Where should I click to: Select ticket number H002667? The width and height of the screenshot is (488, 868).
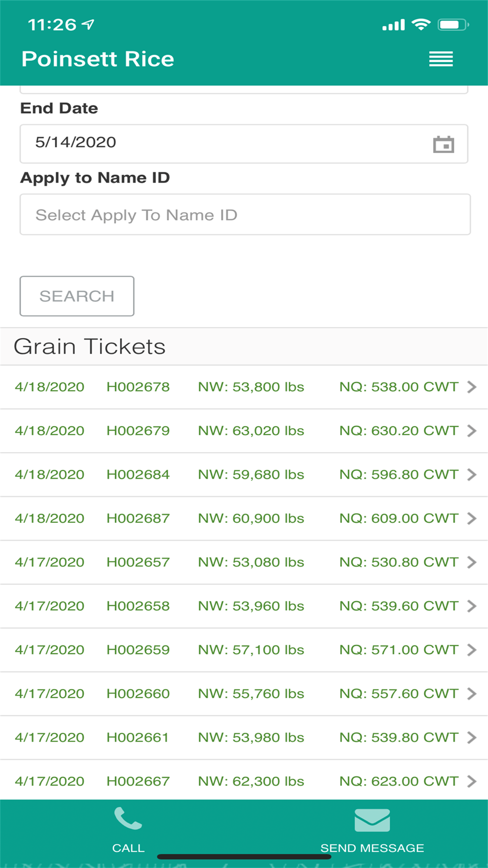138,782
